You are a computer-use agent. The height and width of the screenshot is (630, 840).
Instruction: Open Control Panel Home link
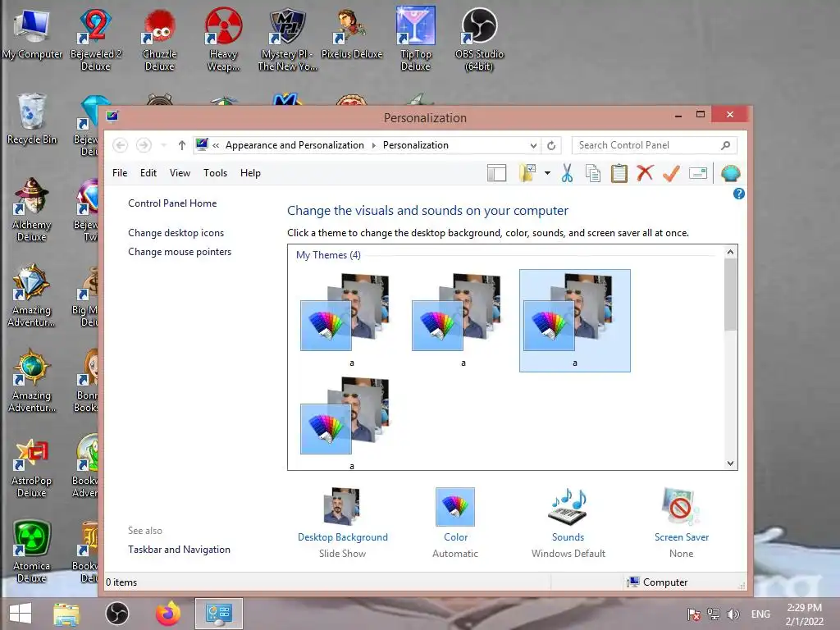tap(172, 203)
